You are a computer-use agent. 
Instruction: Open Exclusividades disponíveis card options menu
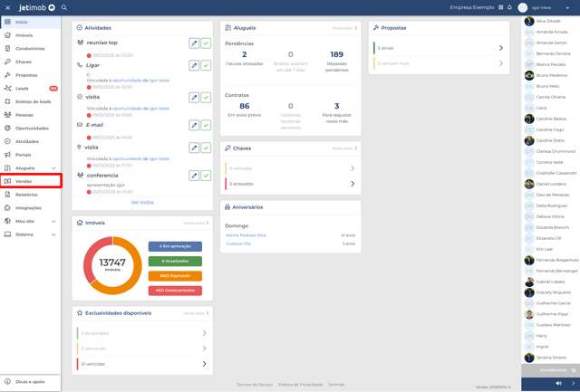(208, 313)
